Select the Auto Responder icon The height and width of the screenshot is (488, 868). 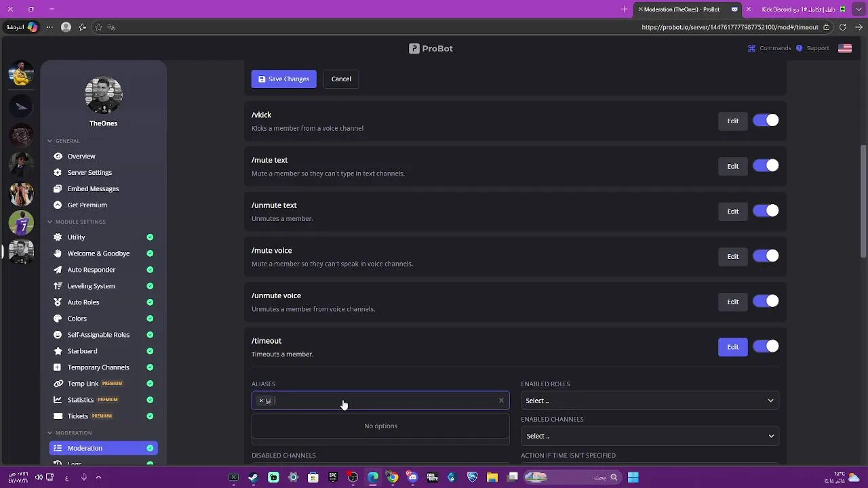point(58,270)
